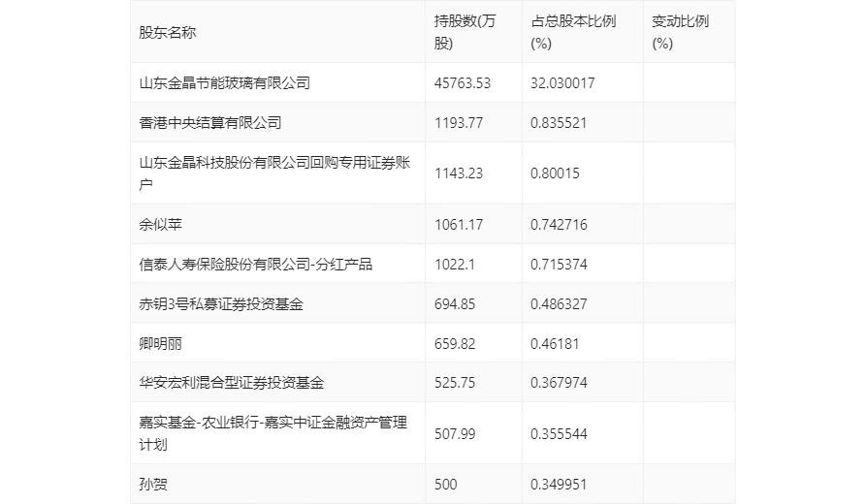866x504 pixels.
Task: Click the percentage 0.355544
Action: (559, 434)
